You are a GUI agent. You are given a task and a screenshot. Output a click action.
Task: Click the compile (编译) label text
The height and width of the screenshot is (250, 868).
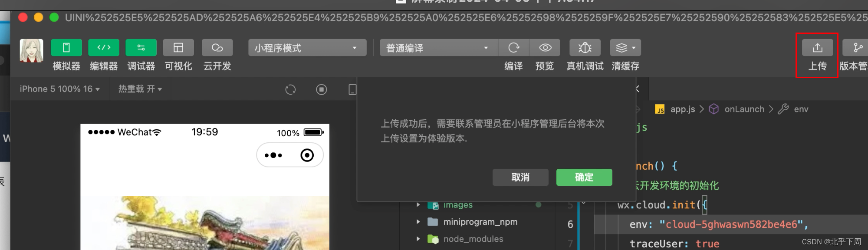coord(514,66)
